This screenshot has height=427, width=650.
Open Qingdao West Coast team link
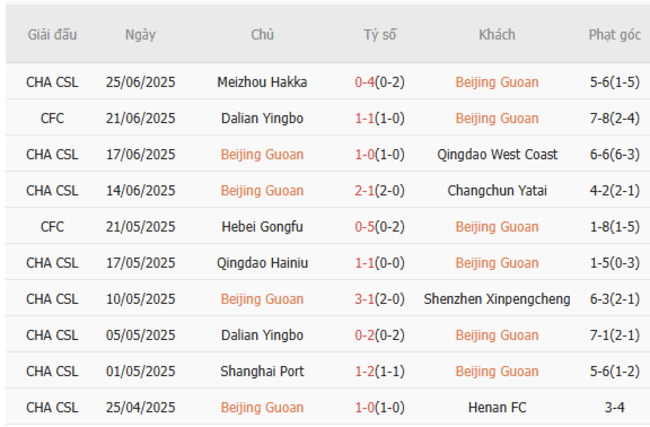coord(497,155)
